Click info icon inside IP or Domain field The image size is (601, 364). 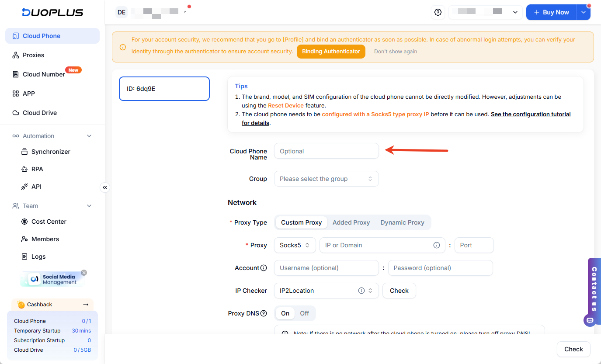[436, 245]
